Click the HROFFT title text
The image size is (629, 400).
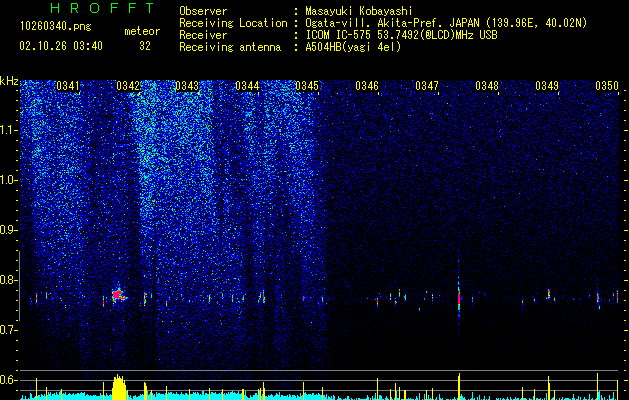102,8
